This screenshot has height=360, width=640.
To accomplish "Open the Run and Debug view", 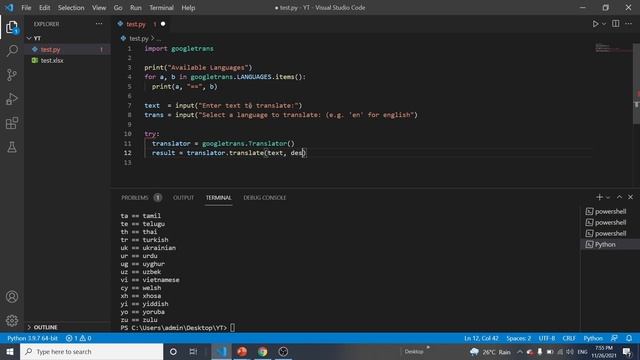I will (x=12, y=99).
